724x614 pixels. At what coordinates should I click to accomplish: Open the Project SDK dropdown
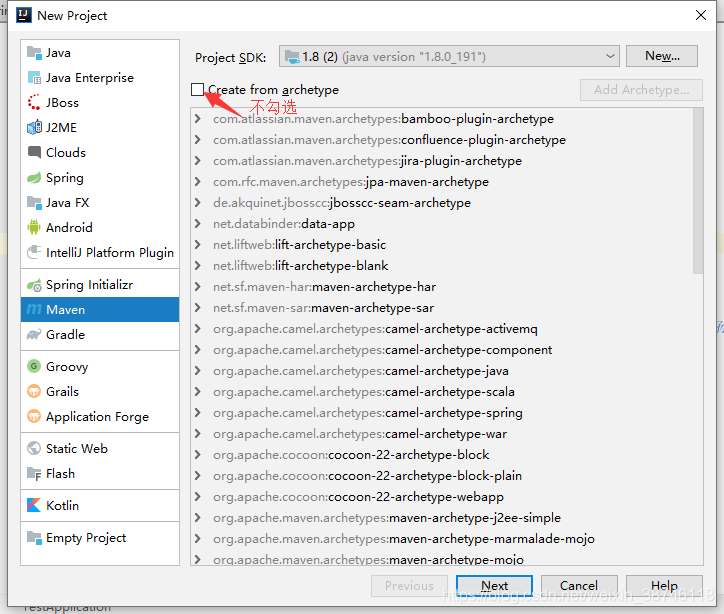coord(449,56)
